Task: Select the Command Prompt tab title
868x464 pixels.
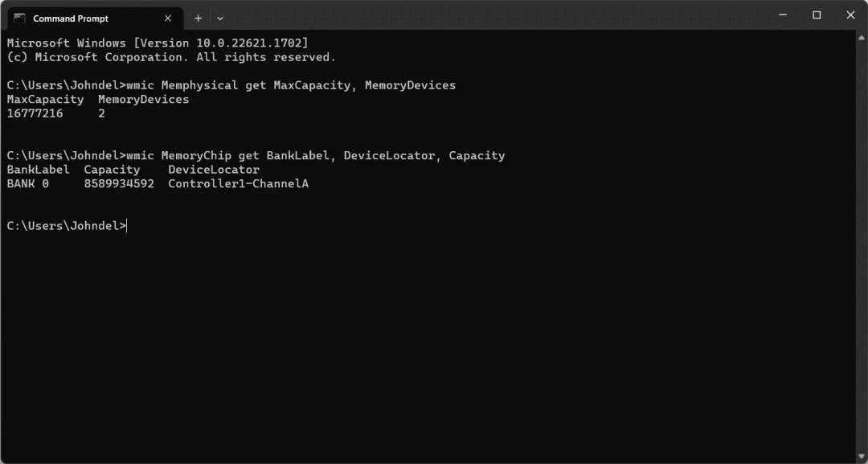Action: 71,18
